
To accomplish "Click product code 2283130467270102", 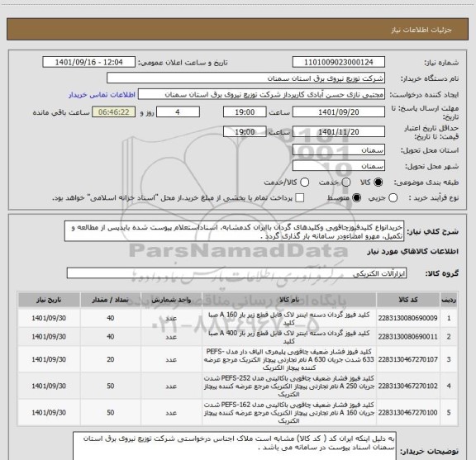I will pos(407,386).
